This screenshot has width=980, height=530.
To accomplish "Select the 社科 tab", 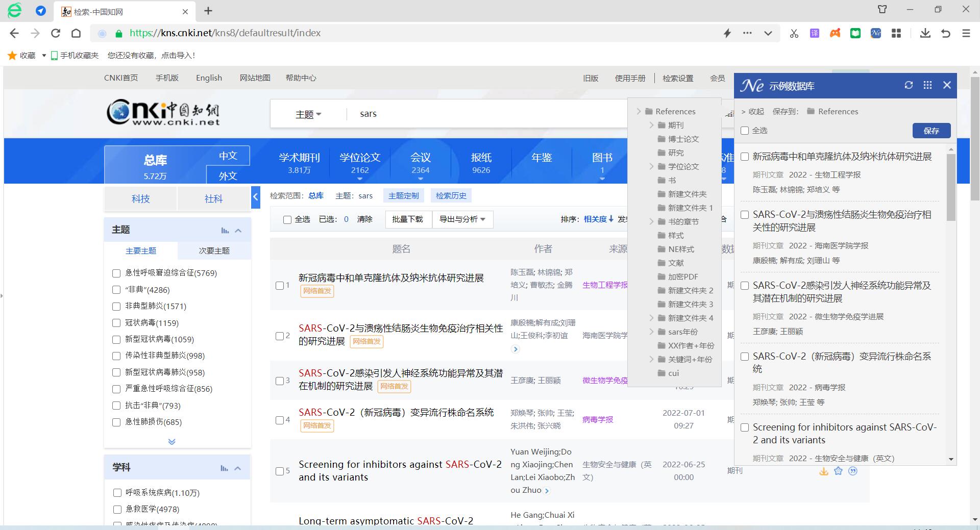I will pos(213,199).
